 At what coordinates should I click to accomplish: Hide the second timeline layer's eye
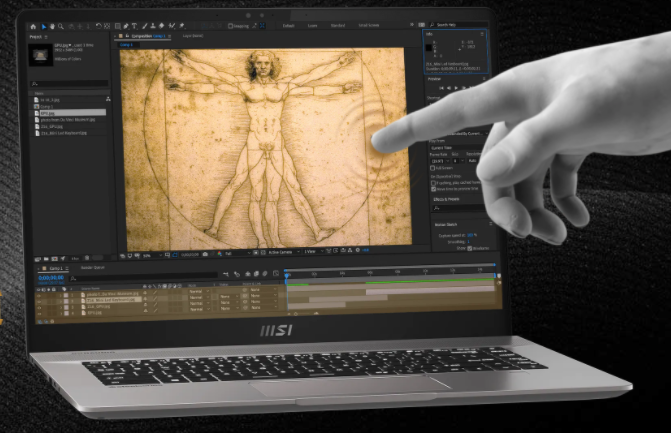pyautogui.click(x=39, y=302)
